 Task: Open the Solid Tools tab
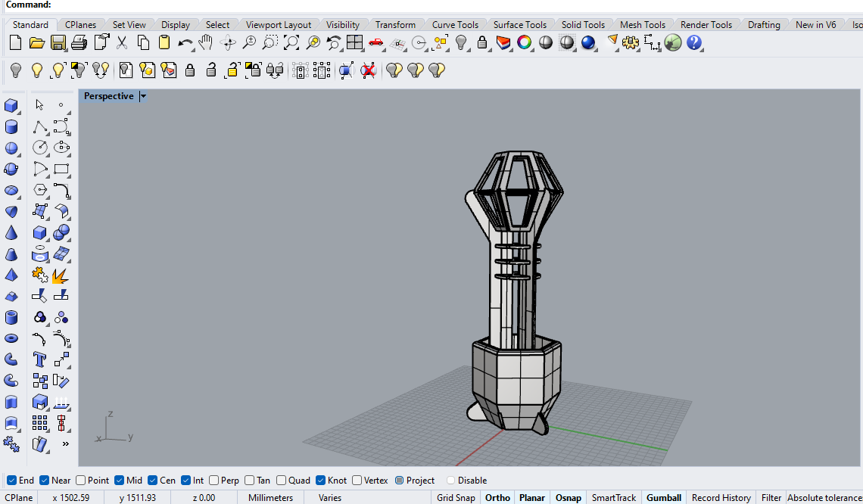pyautogui.click(x=583, y=25)
